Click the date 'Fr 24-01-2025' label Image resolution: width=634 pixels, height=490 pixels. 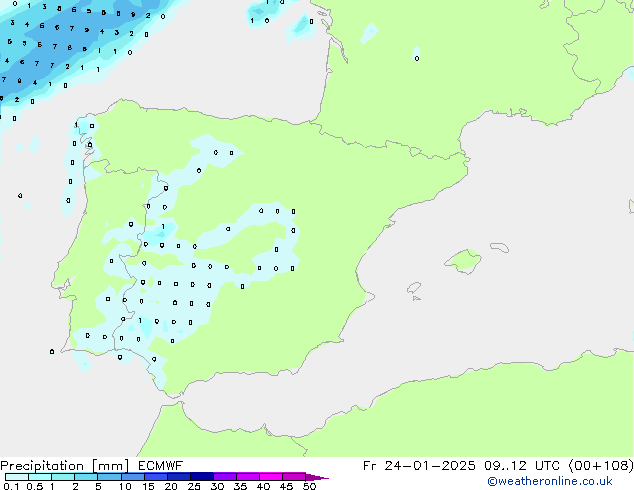pyautogui.click(x=418, y=466)
